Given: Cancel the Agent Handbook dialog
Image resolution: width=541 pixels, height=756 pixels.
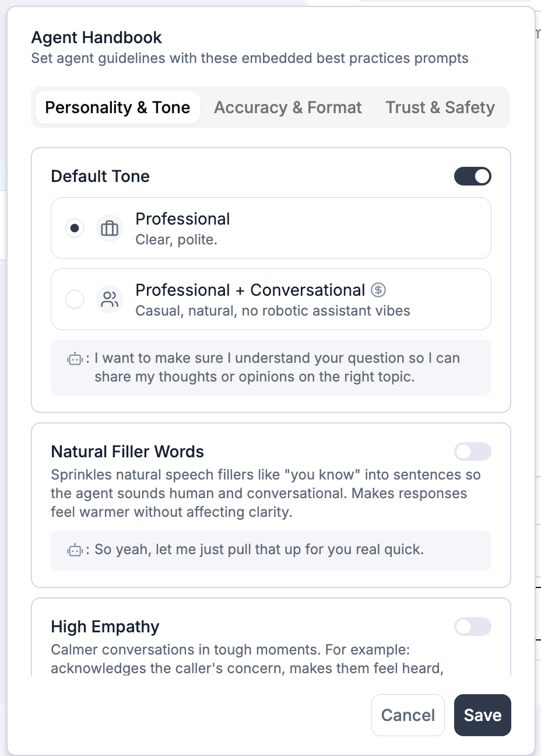Looking at the screenshot, I should 408,715.
